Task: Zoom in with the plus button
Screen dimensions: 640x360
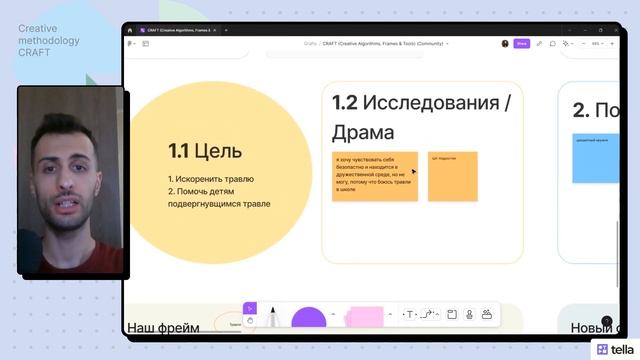Action: pyautogui.click(x=612, y=44)
